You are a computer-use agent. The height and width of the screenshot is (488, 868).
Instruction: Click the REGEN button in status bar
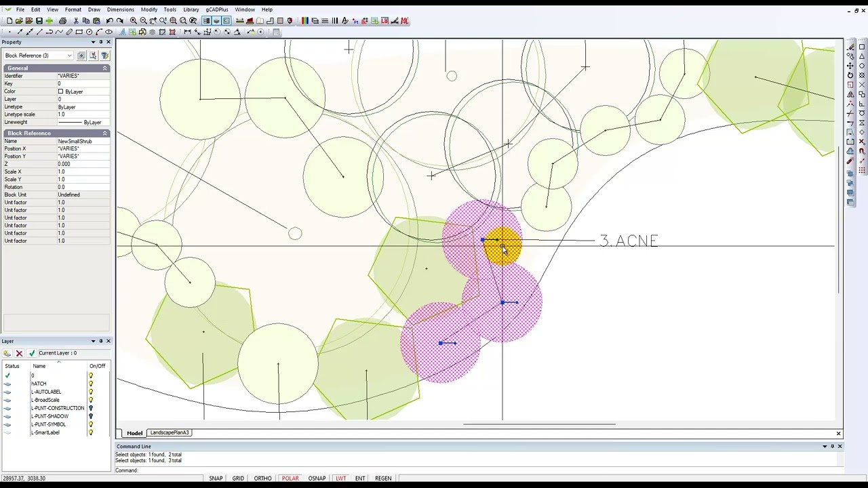click(x=383, y=479)
